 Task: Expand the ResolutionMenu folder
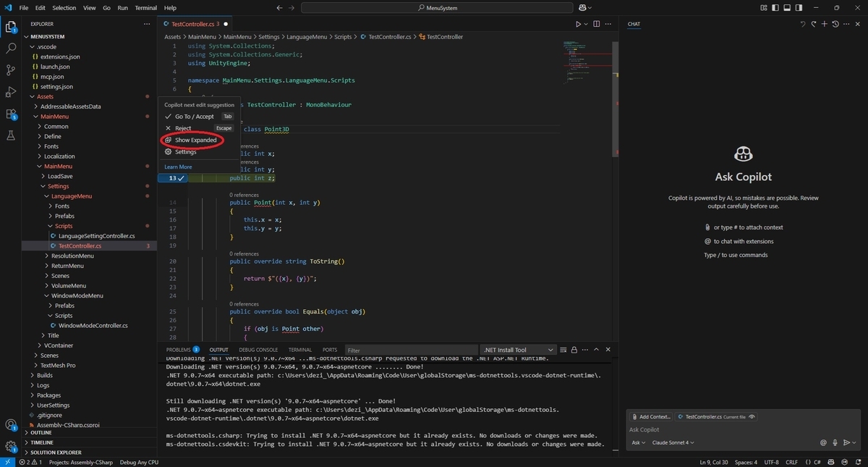72,256
